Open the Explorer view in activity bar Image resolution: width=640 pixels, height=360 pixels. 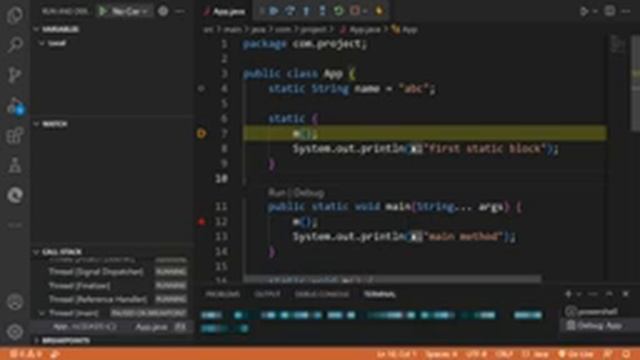click(x=15, y=15)
